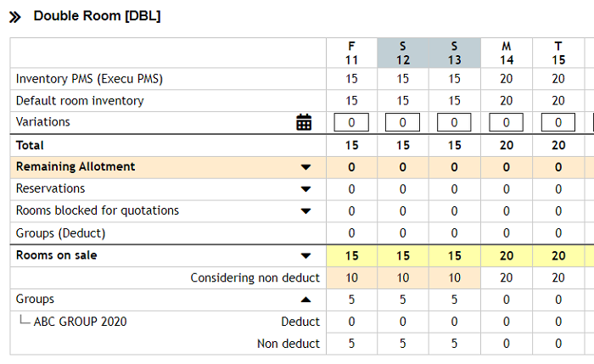Expand the Remaining Allotment row arrow

click(x=305, y=167)
